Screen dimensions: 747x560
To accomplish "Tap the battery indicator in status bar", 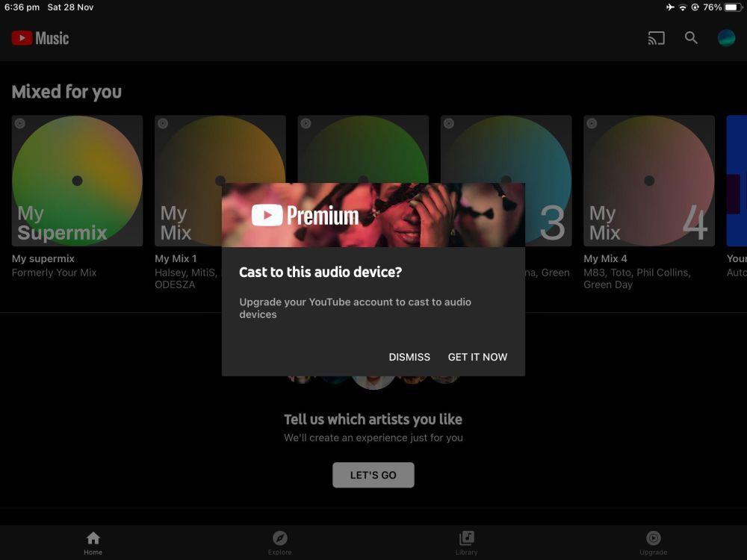I will click(734, 7).
